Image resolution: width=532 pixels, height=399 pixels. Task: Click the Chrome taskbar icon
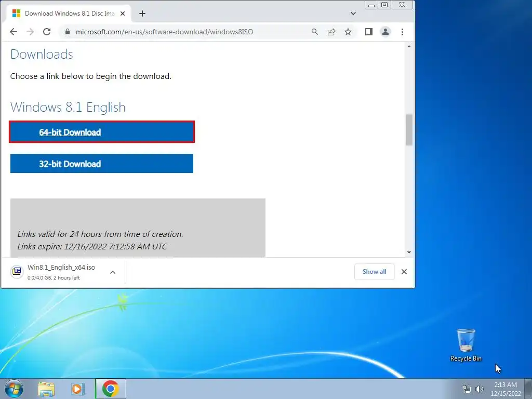click(x=111, y=389)
